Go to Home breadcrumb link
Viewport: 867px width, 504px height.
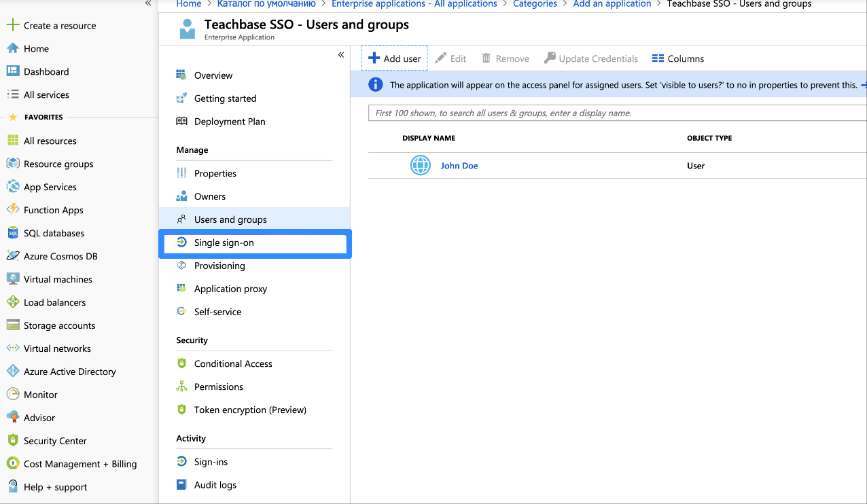(x=189, y=4)
